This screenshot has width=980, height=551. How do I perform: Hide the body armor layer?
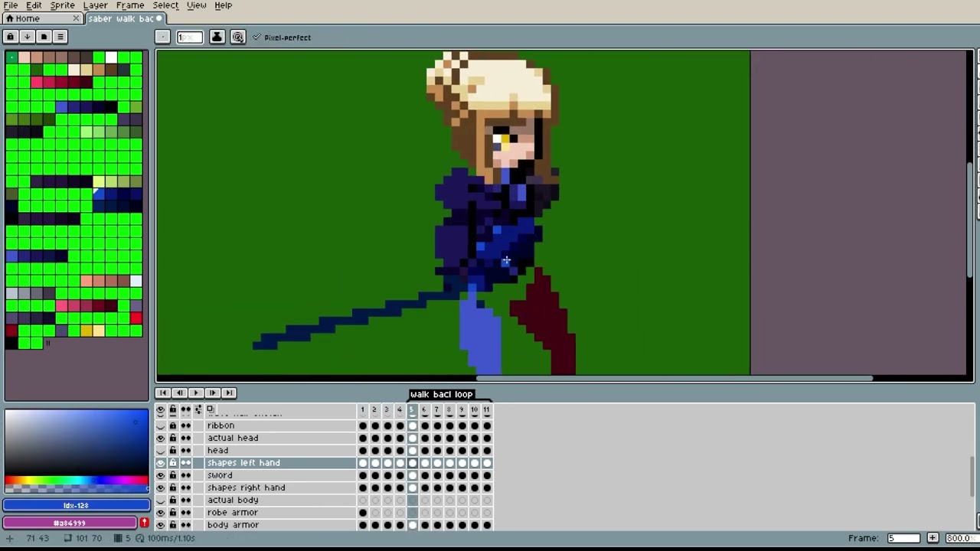[160, 525]
